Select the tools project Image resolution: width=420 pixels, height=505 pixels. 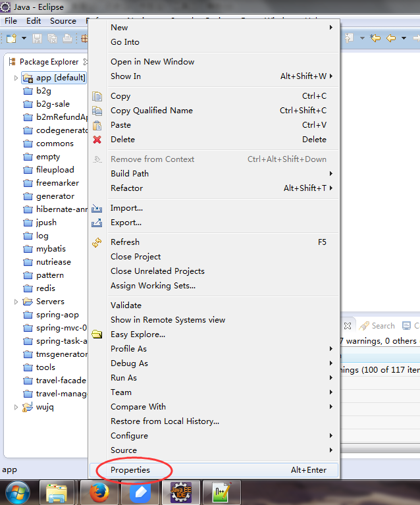coord(39,367)
